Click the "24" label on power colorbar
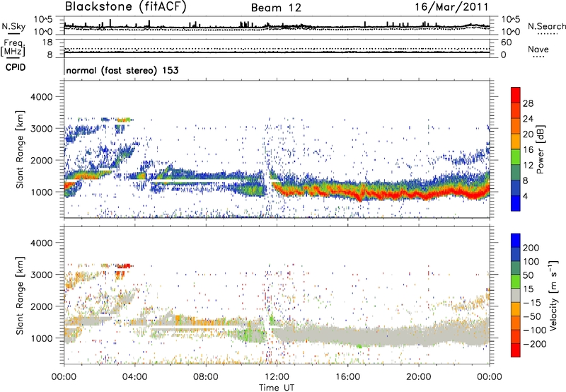Image resolution: width=566 pixels, height=392 pixels. (528, 119)
